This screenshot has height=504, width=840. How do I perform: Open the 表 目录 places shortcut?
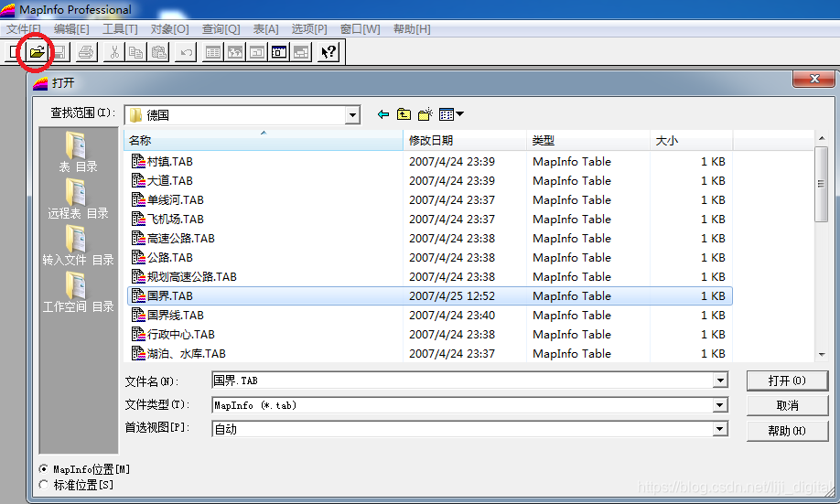[78, 153]
